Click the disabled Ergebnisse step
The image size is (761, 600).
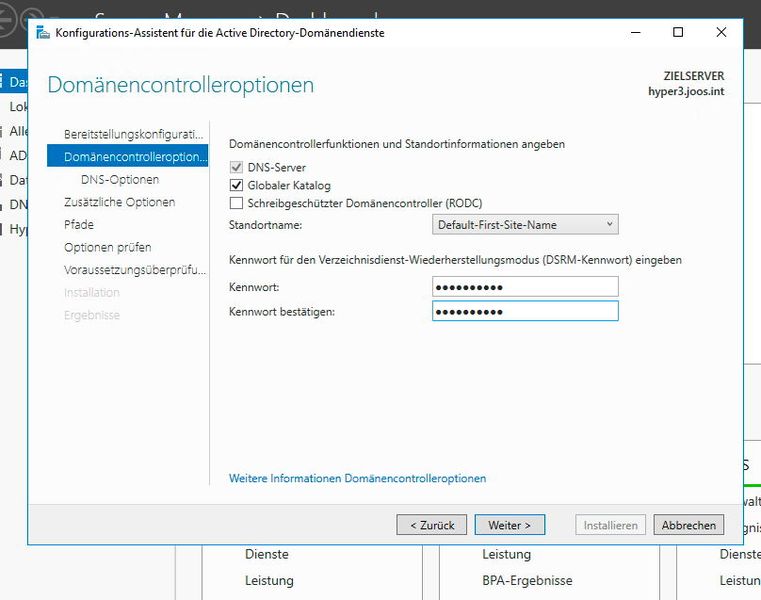[x=92, y=315]
